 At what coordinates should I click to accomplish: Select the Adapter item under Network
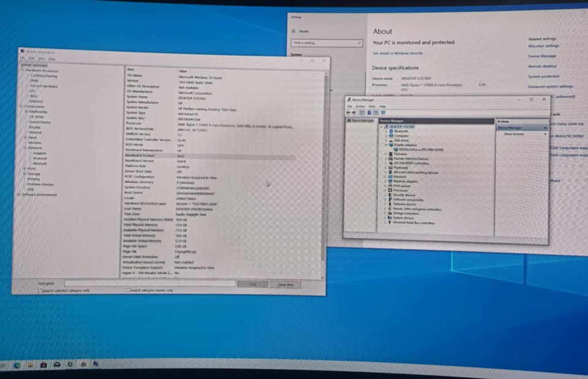click(x=39, y=153)
